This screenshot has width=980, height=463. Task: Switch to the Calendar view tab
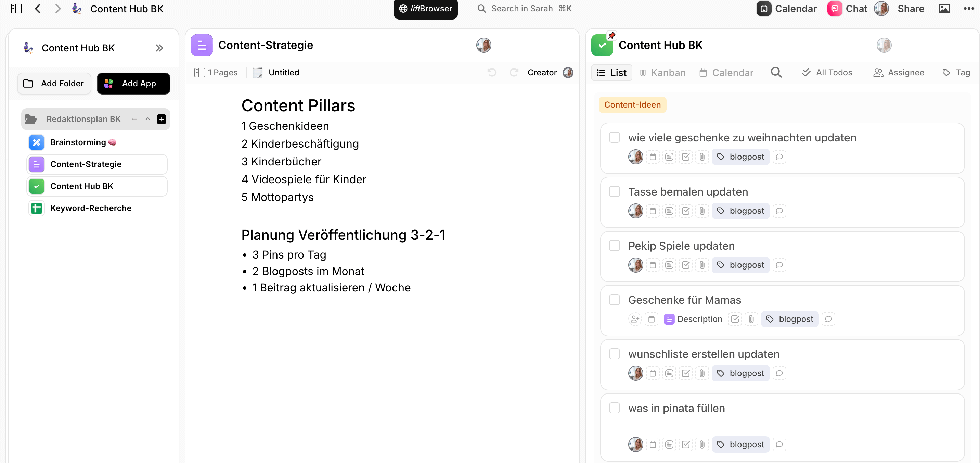pyautogui.click(x=726, y=72)
